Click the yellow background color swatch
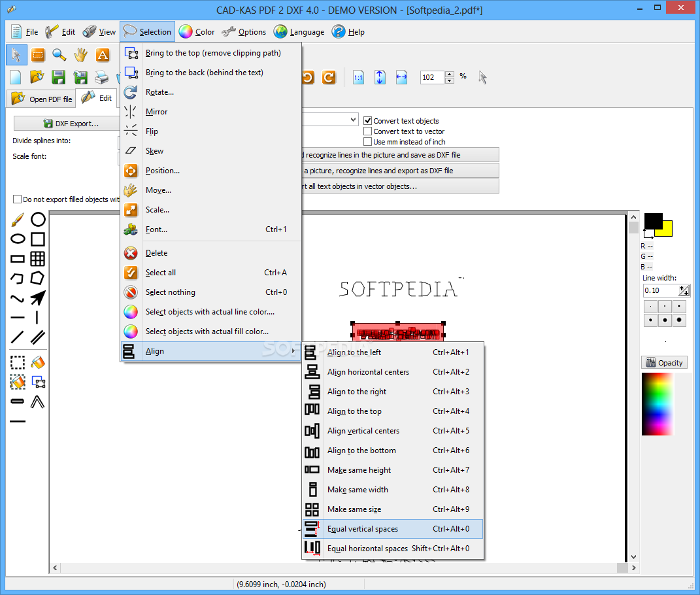Image resolution: width=700 pixels, height=595 pixels. point(668,229)
